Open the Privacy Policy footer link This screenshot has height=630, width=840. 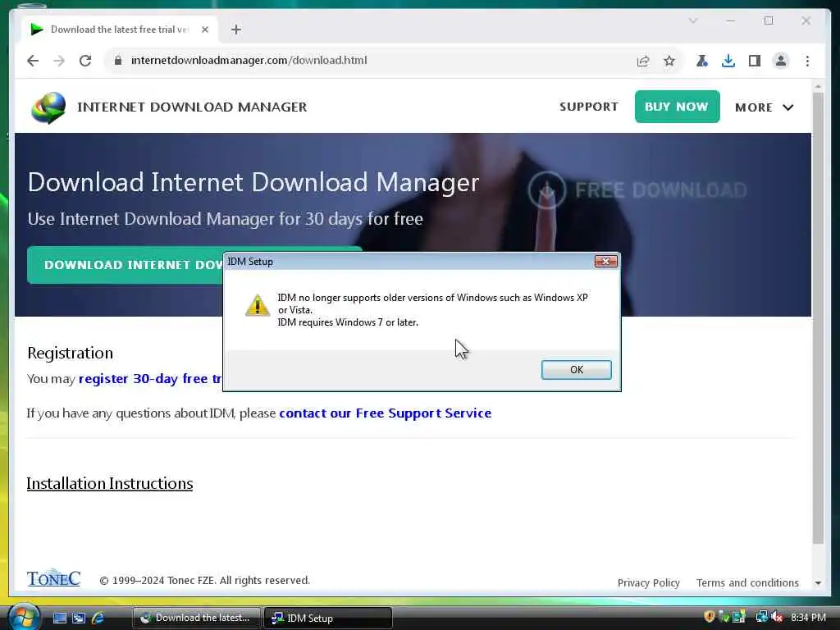[648, 583]
